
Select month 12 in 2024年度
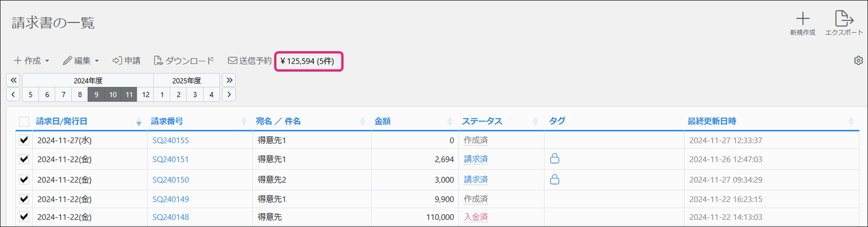click(x=145, y=94)
